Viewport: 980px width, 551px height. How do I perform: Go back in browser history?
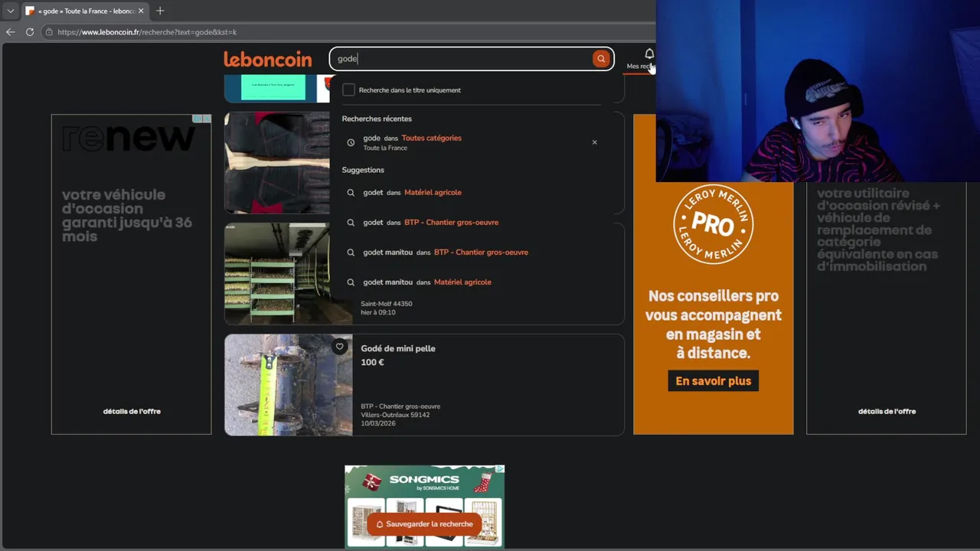(x=10, y=32)
